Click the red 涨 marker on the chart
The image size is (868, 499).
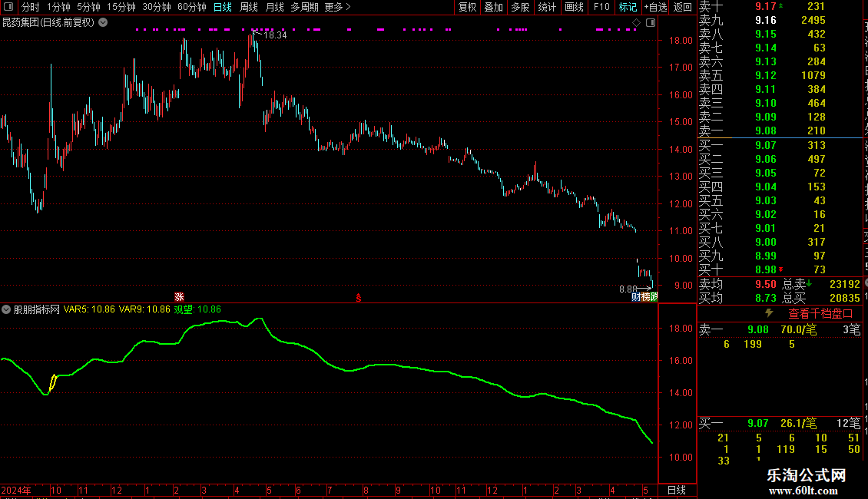tap(179, 297)
